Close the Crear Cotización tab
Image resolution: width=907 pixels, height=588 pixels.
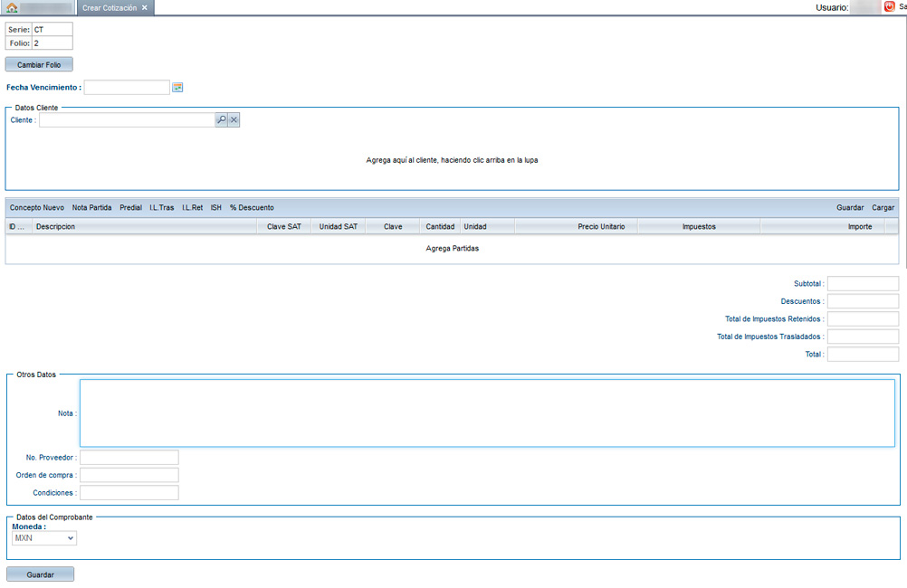[x=145, y=7]
